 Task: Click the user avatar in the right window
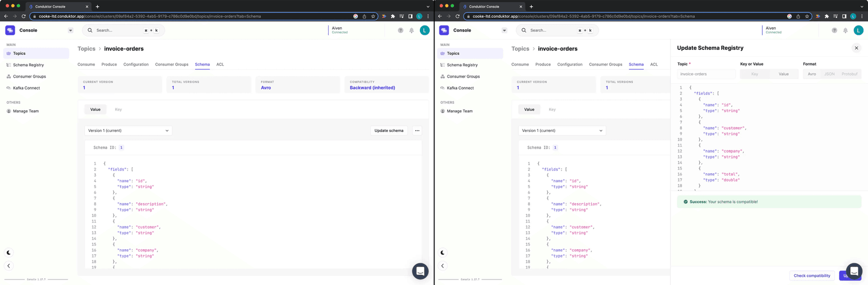pos(858,30)
